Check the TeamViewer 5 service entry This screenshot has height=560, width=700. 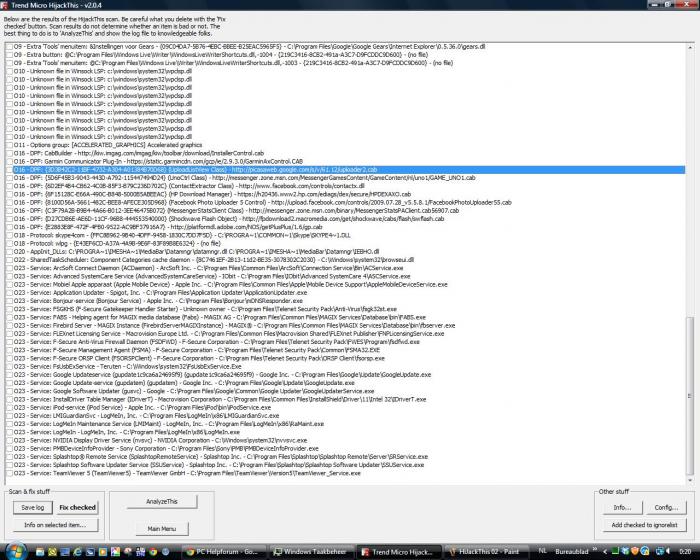tap(9, 473)
